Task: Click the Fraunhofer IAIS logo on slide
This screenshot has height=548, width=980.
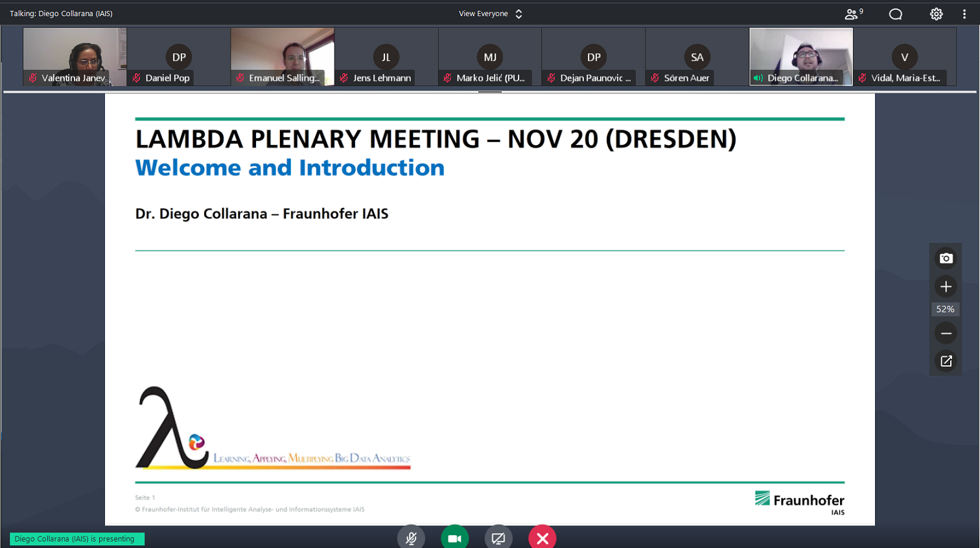Action: coord(800,503)
